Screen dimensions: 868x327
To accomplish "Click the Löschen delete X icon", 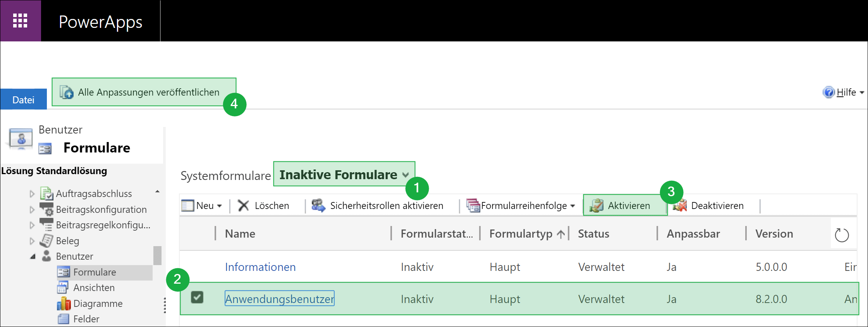I will [243, 205].
